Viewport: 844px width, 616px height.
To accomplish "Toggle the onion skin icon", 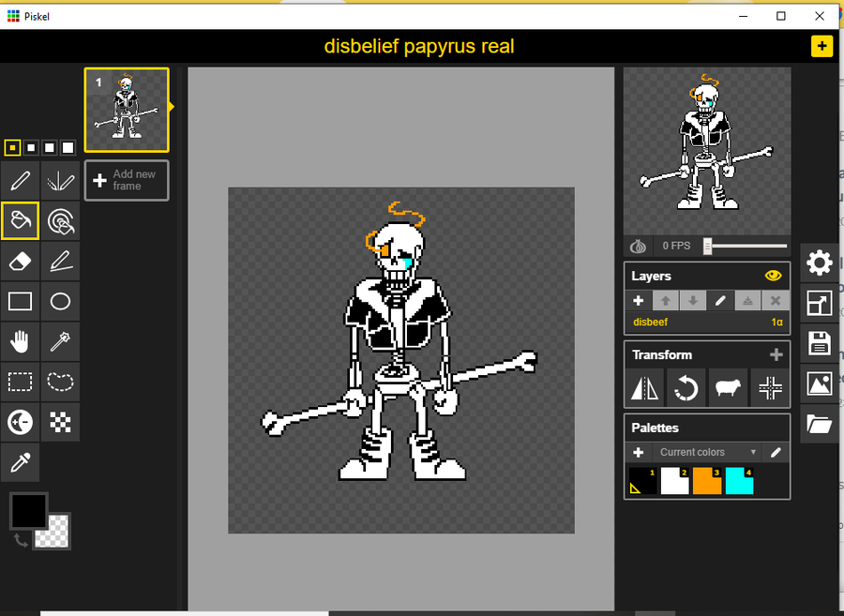I will tap(638, 247).
